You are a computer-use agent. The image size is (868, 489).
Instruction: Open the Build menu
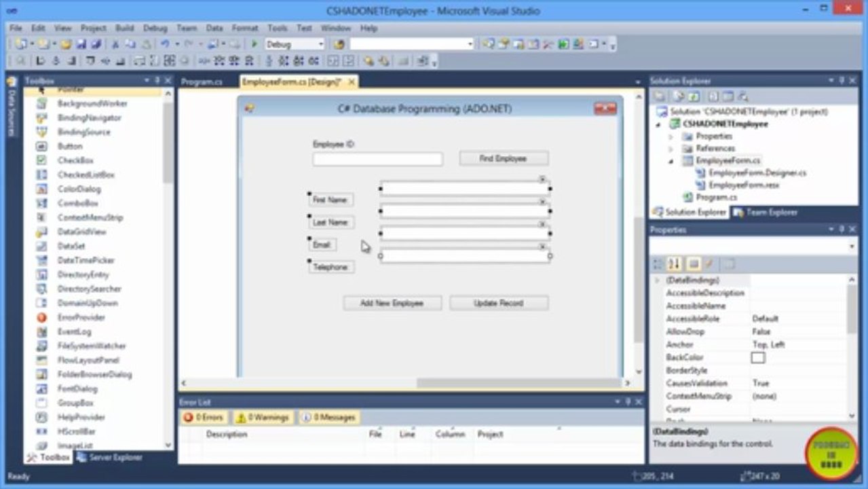coord(124,28)
